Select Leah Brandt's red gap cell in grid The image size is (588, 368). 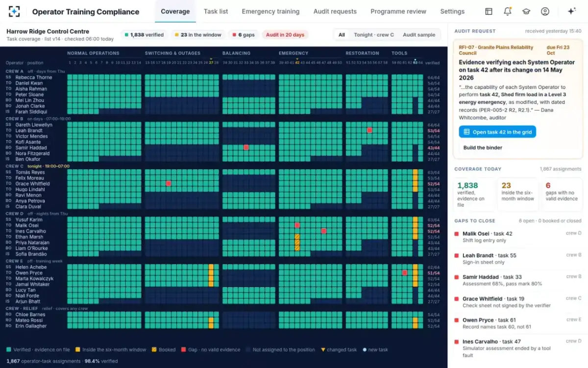369,131
